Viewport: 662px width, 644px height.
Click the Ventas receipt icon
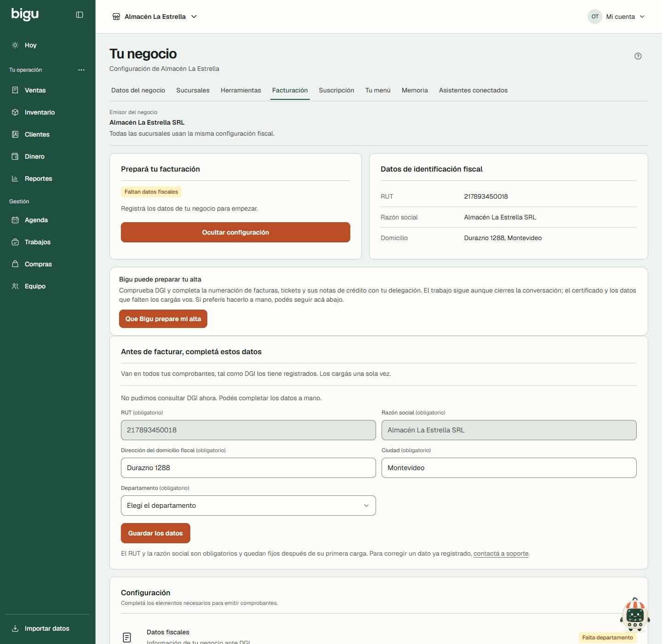tap(15, 90)
